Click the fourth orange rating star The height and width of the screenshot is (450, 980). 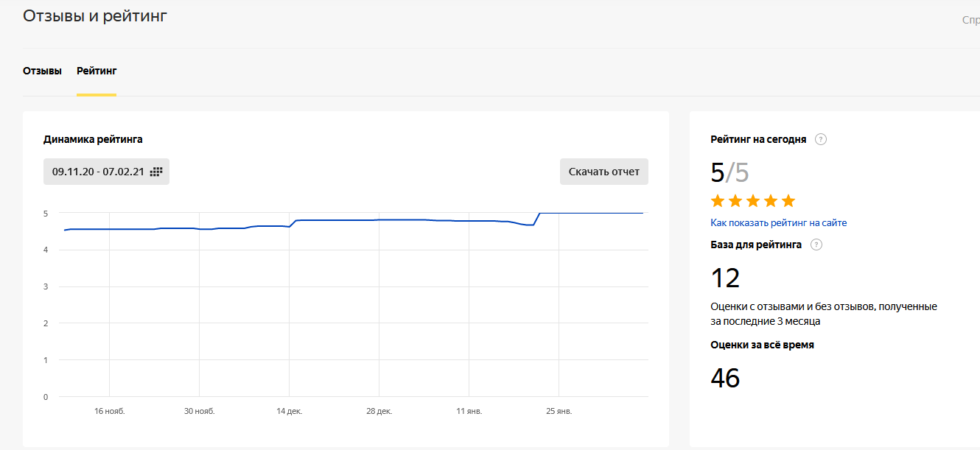point(771,201)
